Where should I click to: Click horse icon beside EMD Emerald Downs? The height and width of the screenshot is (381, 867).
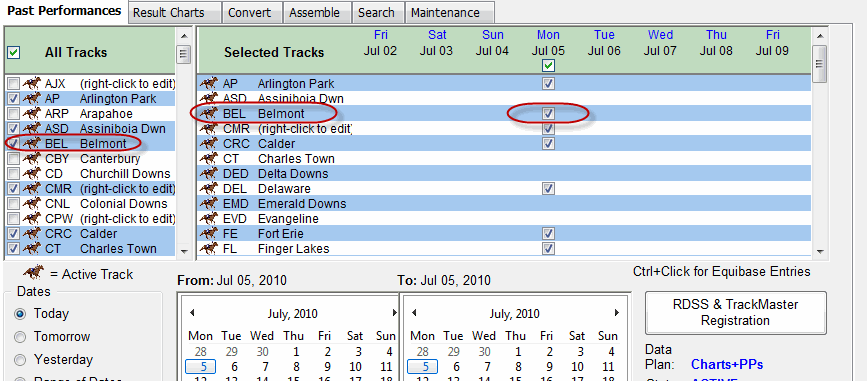[208, 203]
